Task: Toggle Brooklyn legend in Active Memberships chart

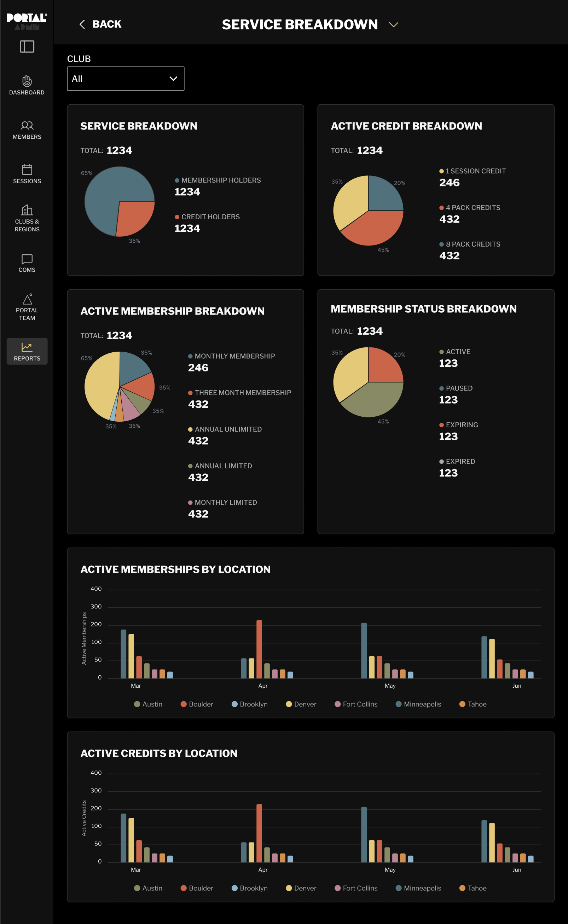Action: coord(249,704)
